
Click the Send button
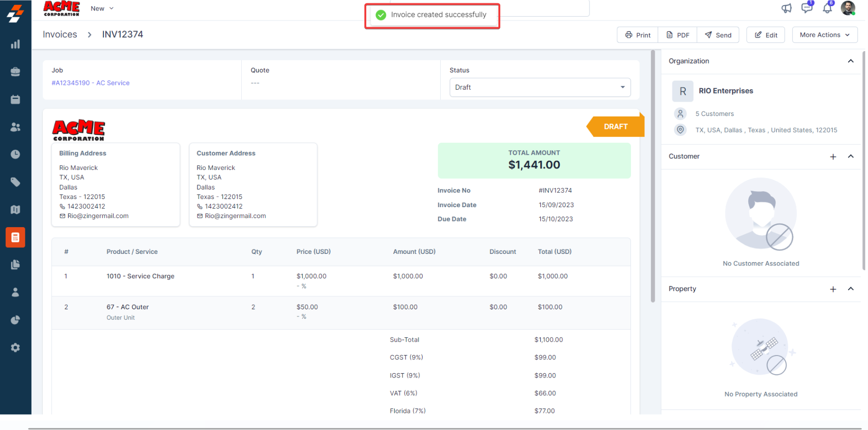tap(718, 35)
